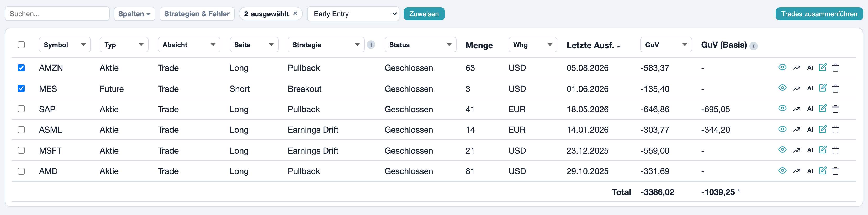Viewport: 868px width, 215px height.
Task: View the AMZN trade details eye icon
Action: [x=782, y=67]
